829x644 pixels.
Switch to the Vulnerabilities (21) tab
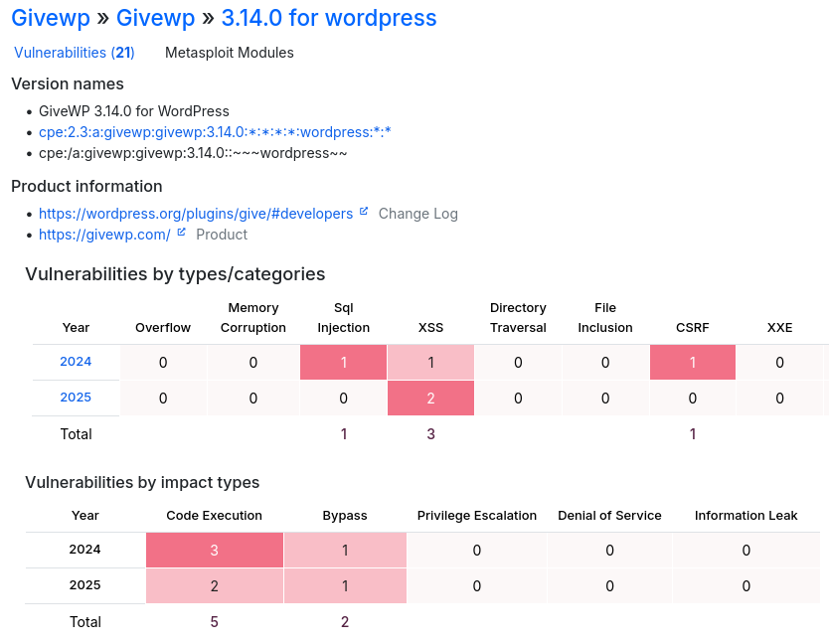75,53
